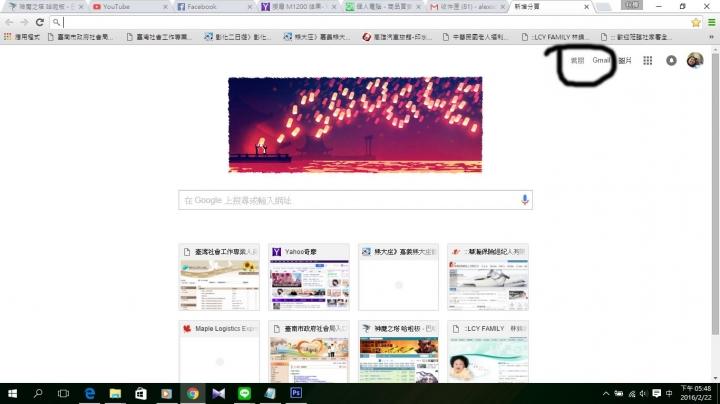Image resolution: width=720 pixels, height=404 pixels.
Task: Open the Maple Logistics Express thumbnail
Action: point(219,351)
